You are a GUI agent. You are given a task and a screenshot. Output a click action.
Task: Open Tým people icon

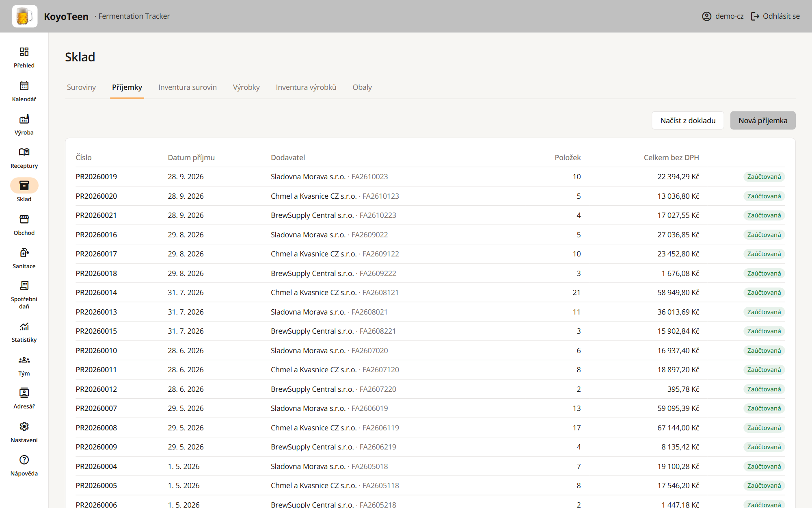point(24,360)
